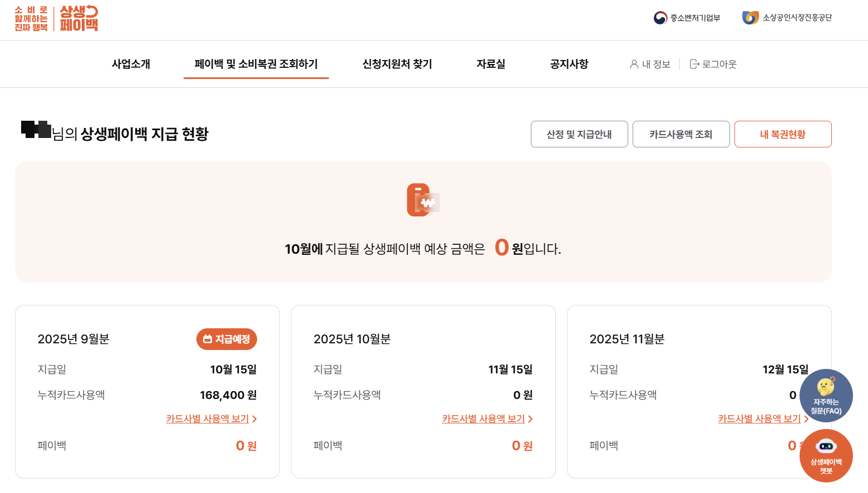
Task: Open the 자료실 section
Action: click(x=491, y=64)
